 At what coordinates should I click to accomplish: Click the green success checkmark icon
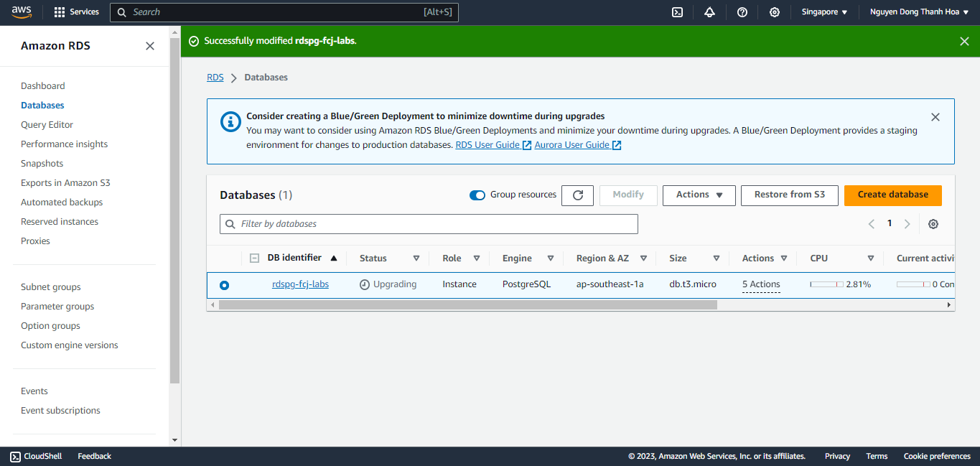point(193,41)
